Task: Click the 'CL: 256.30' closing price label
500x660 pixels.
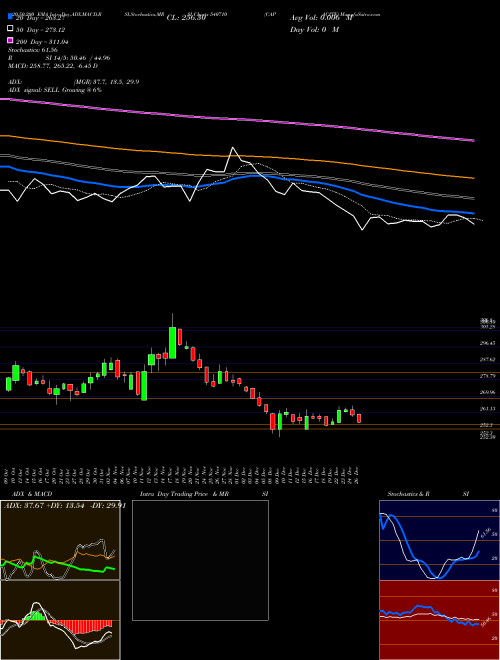Action: (186, 18)
